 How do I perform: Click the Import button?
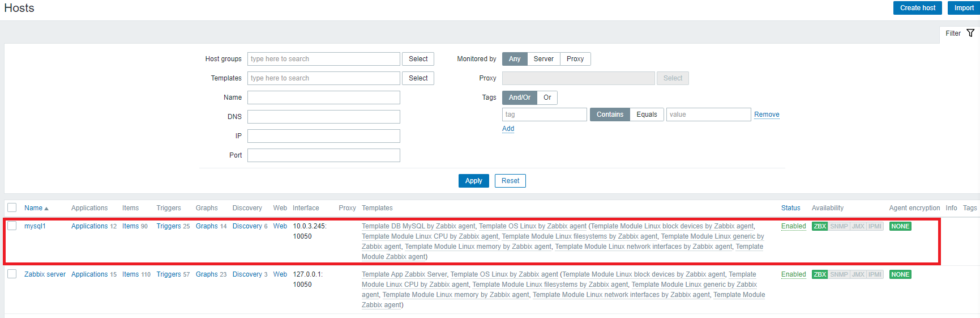[x=964, y=8]
